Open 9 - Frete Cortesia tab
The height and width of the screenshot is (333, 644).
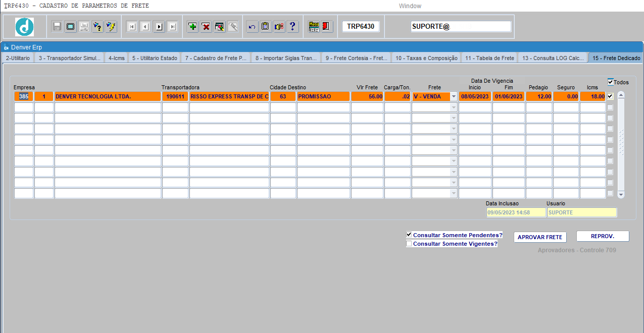(x=357, y=58)
